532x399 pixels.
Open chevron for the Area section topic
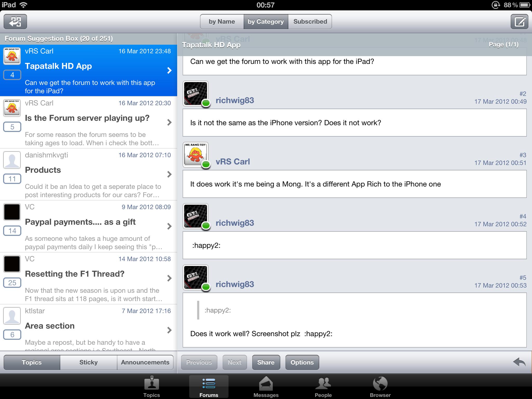(169, 330)
